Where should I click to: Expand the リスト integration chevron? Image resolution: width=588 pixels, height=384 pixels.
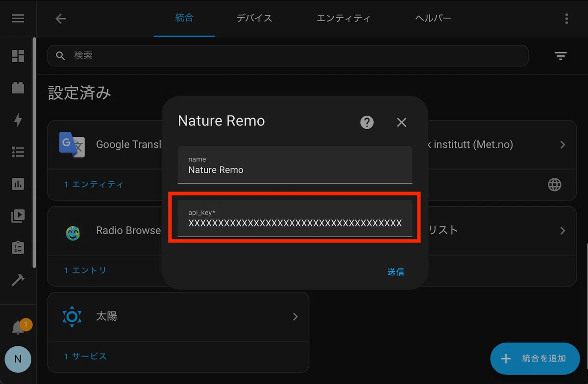pyautogui.click(x=563, y=231)
